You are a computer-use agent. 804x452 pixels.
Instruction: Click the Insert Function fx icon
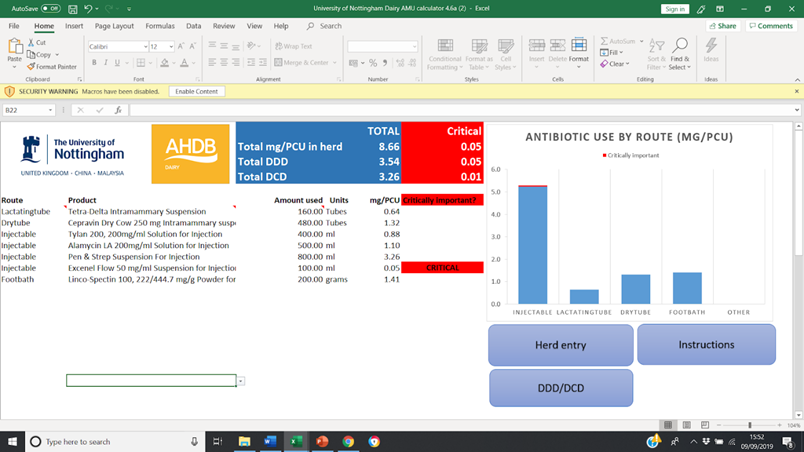coord(118,110)
